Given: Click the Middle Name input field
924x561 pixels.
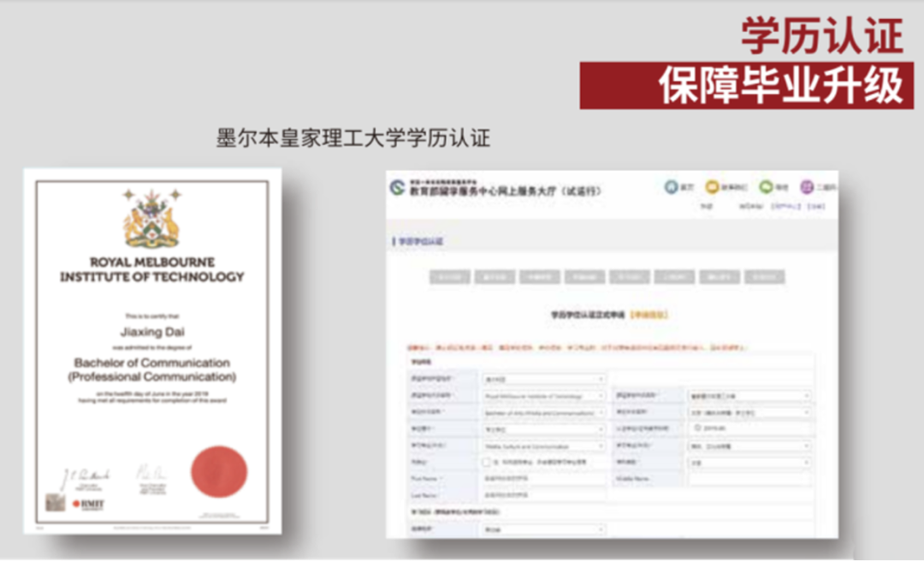Looking at the screenshot, I should (749, 479).
